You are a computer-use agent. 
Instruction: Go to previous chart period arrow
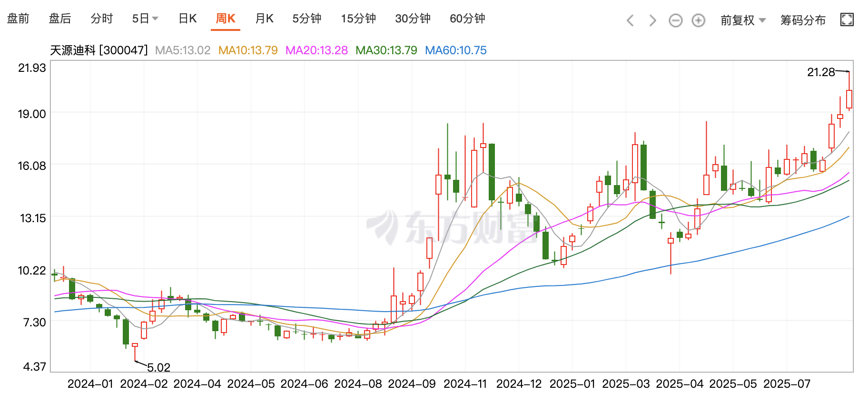pyautogui.click(x=631, y=20)
